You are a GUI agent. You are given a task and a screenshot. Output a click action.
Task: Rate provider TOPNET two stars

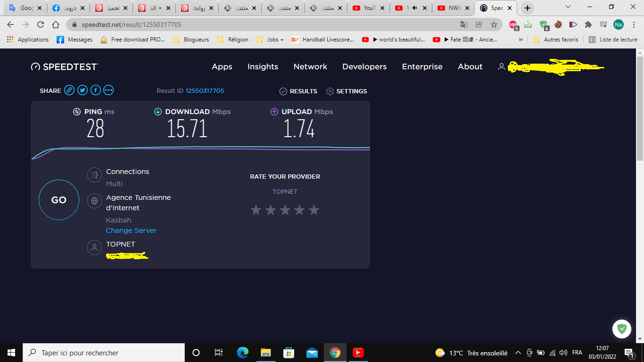click(271, 210)
